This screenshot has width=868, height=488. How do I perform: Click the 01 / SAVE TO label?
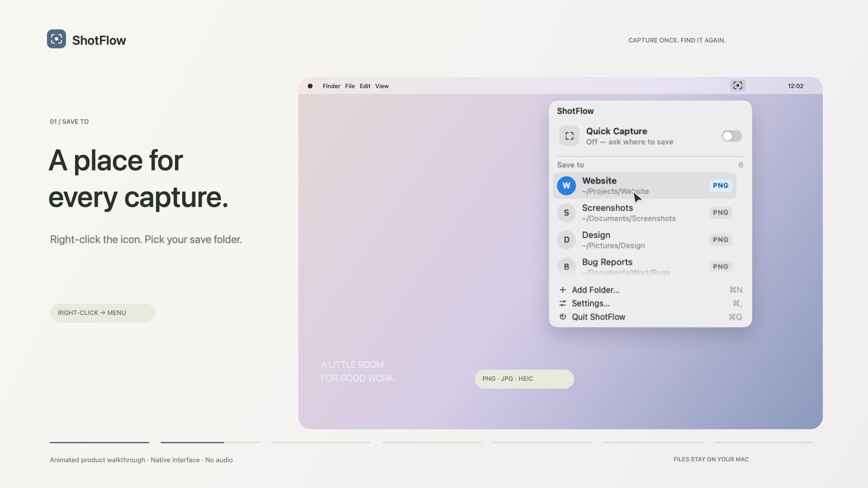point(69,122)
